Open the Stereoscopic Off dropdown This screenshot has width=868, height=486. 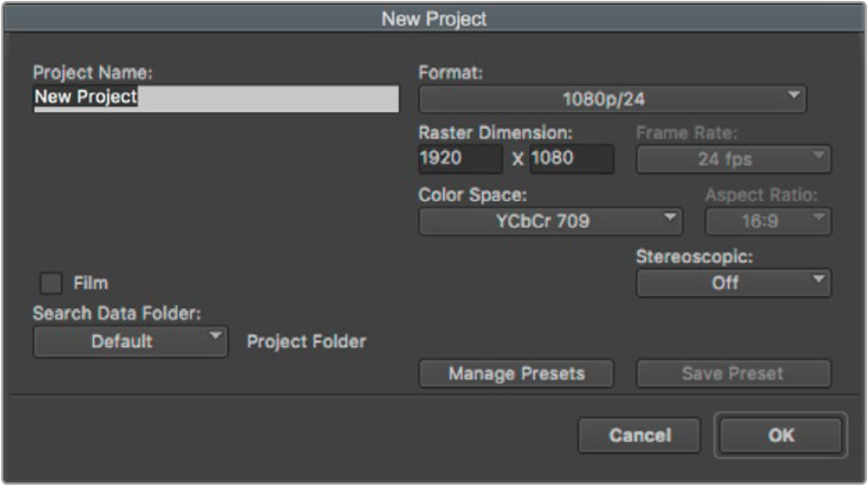pyautogui.click(x=733, y=283)
